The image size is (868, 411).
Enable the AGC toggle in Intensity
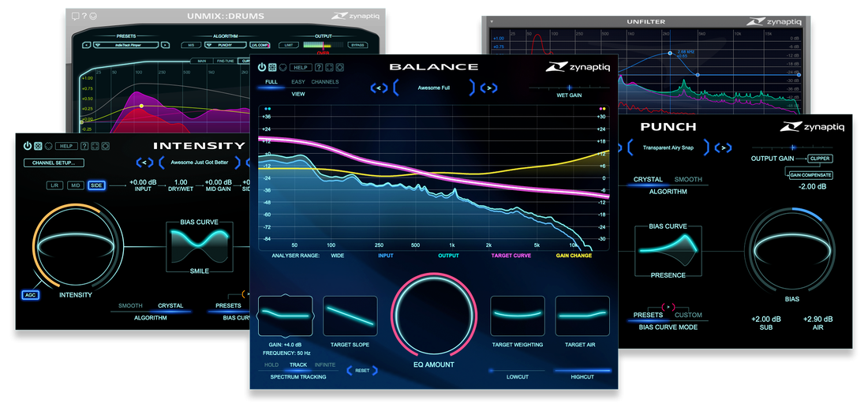coord(30,295)
